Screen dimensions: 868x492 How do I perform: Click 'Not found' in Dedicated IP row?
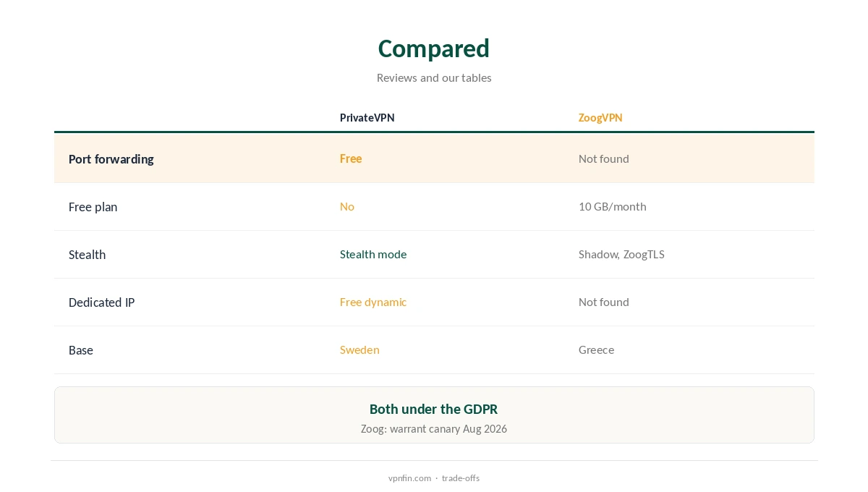pyautogui.click(x=604, y=302)
